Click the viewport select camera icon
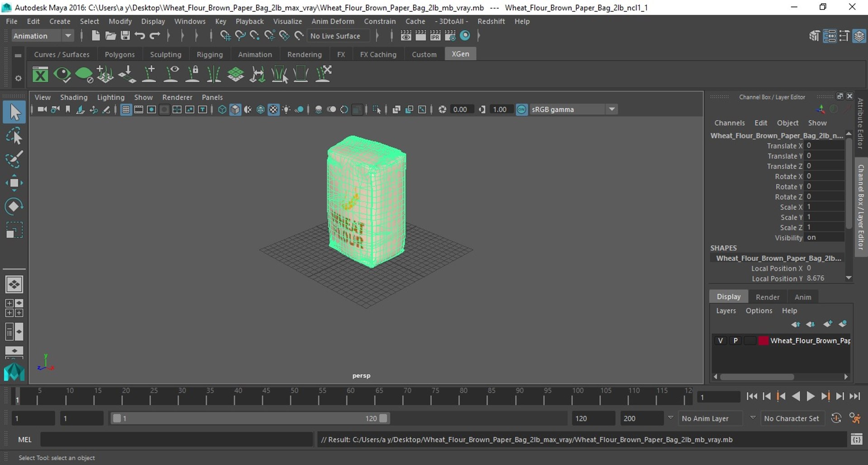 [x=42, y=109]
